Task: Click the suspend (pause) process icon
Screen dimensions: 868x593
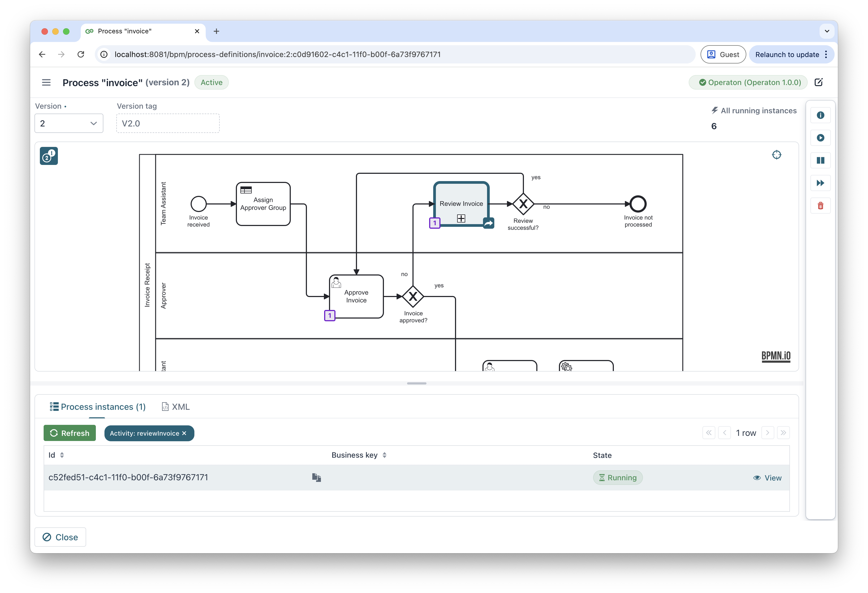Action: click(821, 160)
